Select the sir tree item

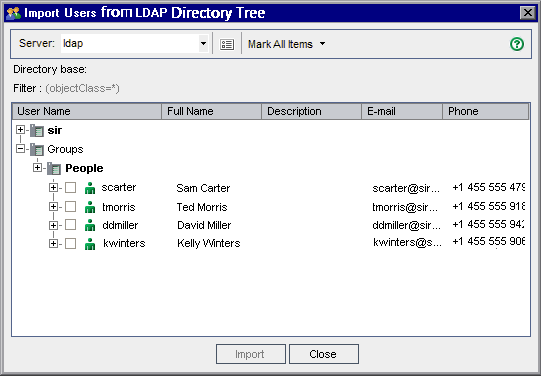pos(55,130)
